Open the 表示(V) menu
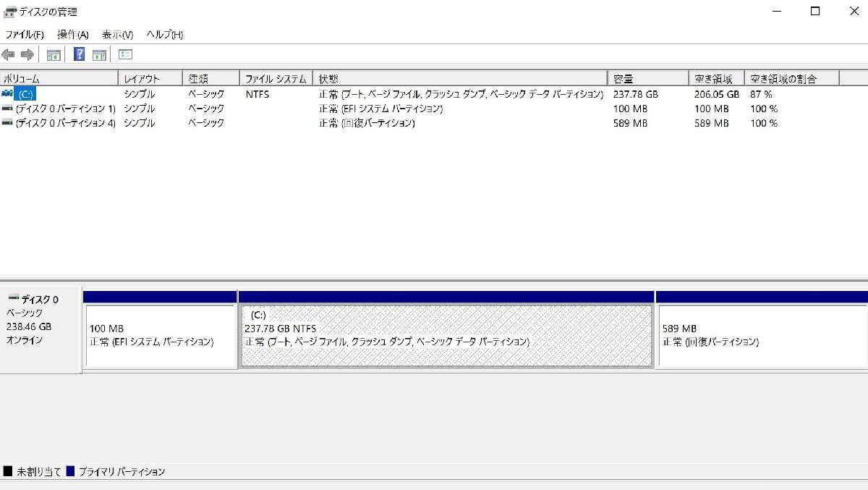Viewport: 868px width, 490px height. point(117,35)
